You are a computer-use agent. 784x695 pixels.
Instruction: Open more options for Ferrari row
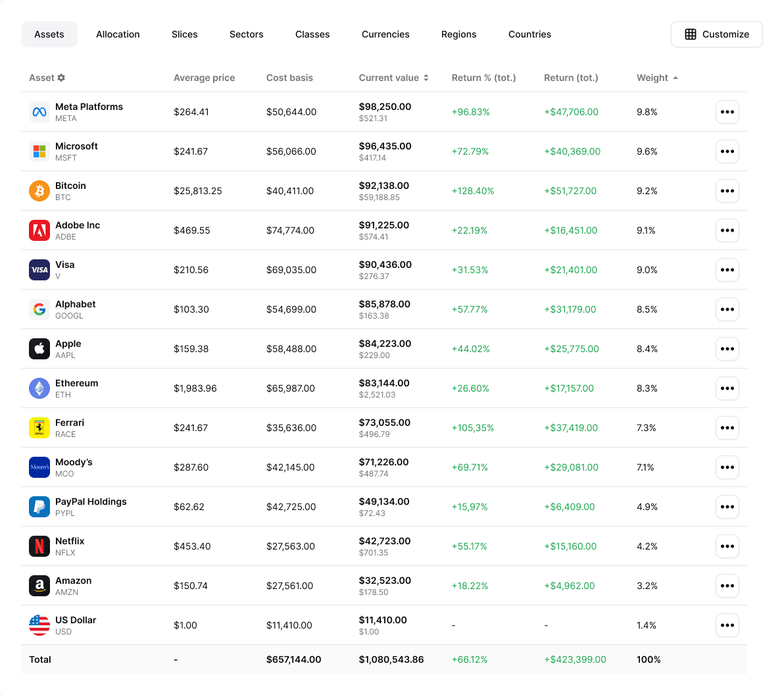pyautogui.click(x=727, y=428)
